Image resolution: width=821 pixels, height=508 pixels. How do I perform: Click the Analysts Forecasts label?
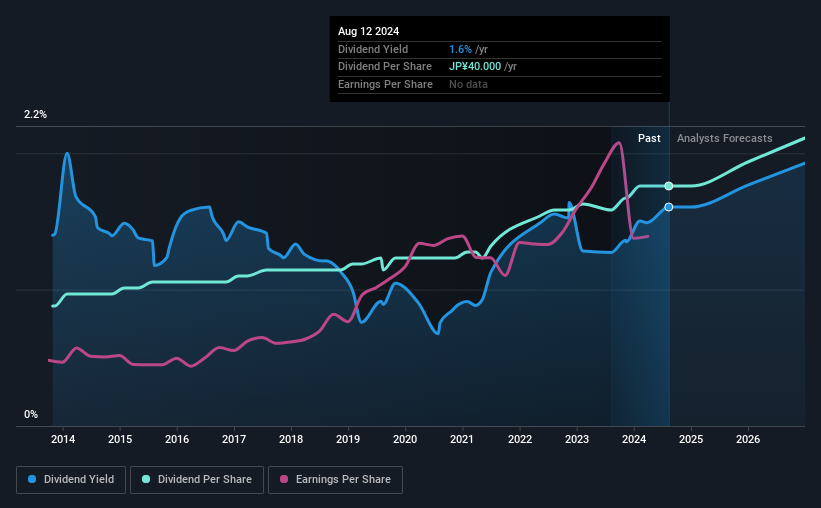(725, 138)
